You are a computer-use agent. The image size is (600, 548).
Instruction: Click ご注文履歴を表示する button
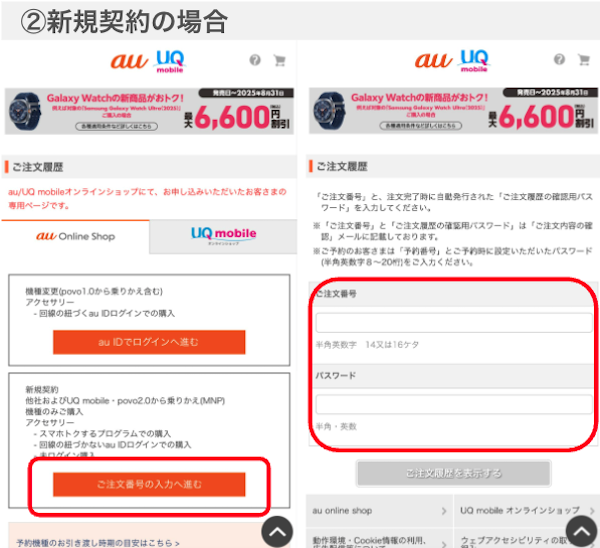pyautogui.click(x=453, y=473)
